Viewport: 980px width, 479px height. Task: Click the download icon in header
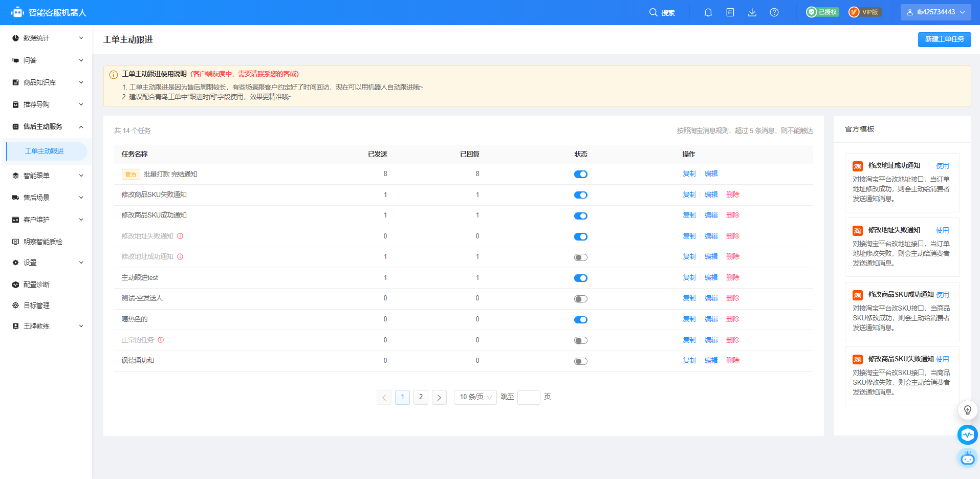pyautogui.click(x=752, y=12)
